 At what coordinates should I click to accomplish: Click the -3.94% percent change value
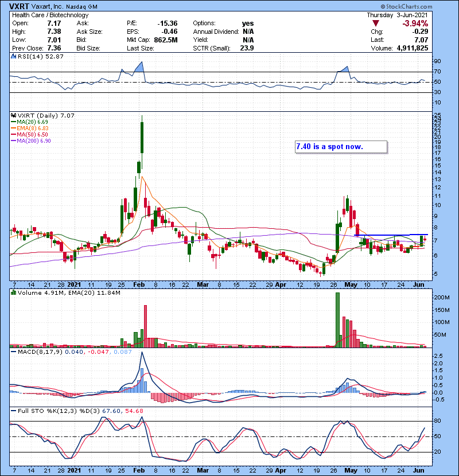pyautogui.click(x=415, y=24)
